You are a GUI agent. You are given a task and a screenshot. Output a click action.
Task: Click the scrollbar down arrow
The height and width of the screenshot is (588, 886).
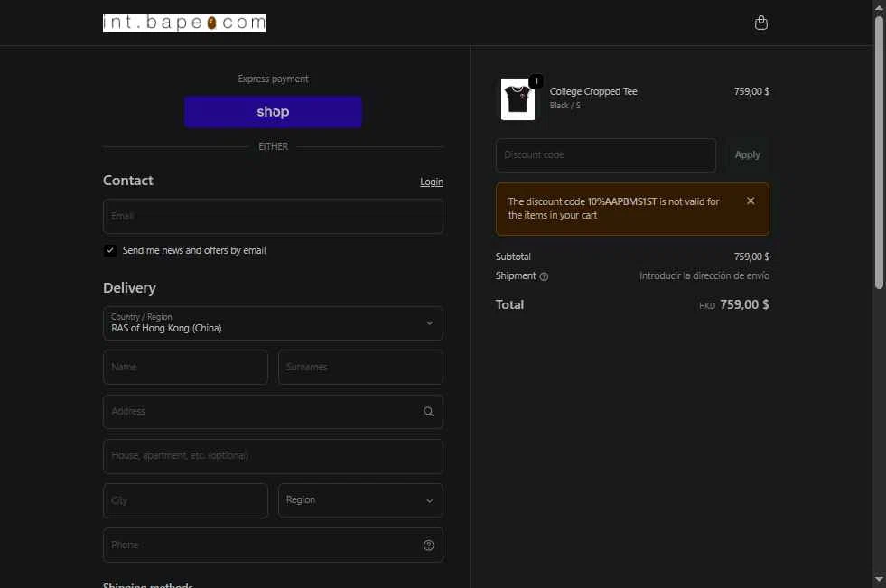click(x=879, y=579)
